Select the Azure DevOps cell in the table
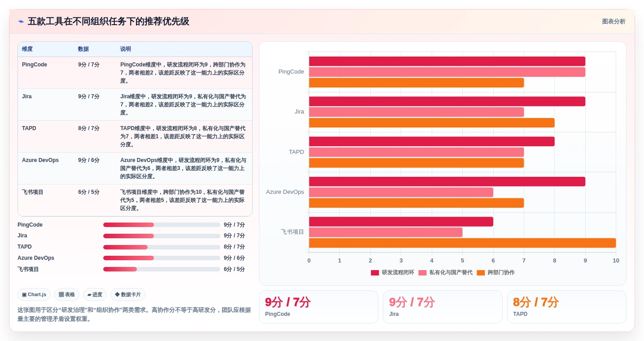The width and height of the screenshot is (644, 341). coord(46,168)
